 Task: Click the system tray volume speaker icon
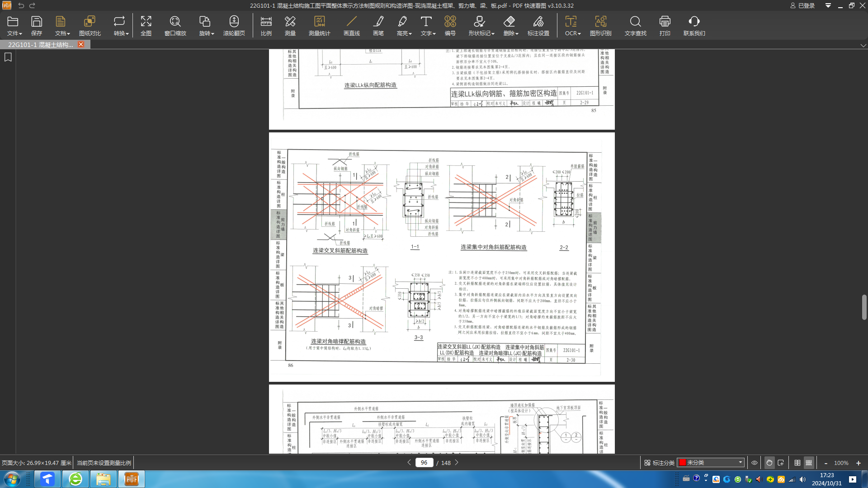click(802, 479)
